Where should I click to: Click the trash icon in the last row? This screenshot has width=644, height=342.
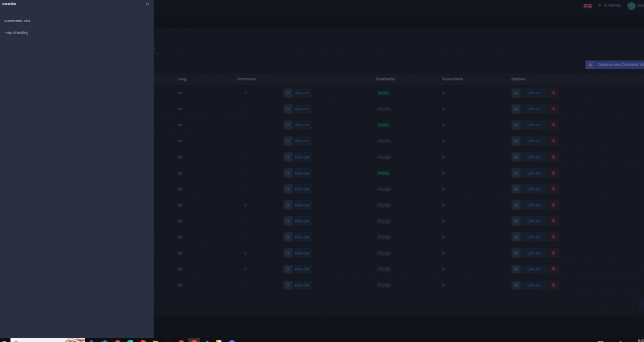pos(553,285)
